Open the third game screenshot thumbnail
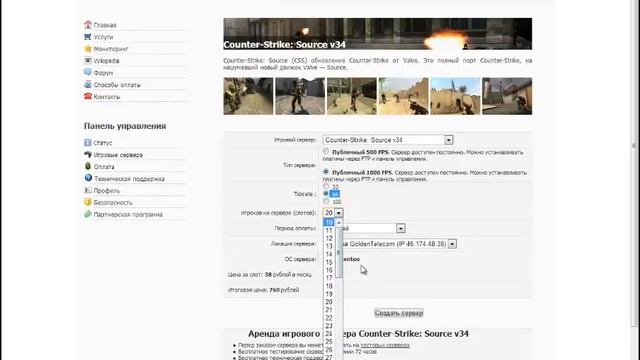Viewport: 640px width, 360px height. click(352, 96)
